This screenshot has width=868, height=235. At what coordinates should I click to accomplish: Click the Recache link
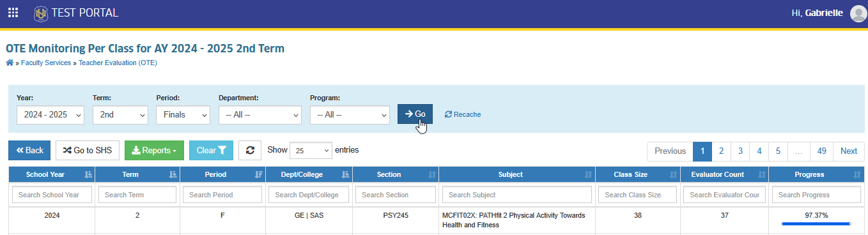(x=463, y=114)
